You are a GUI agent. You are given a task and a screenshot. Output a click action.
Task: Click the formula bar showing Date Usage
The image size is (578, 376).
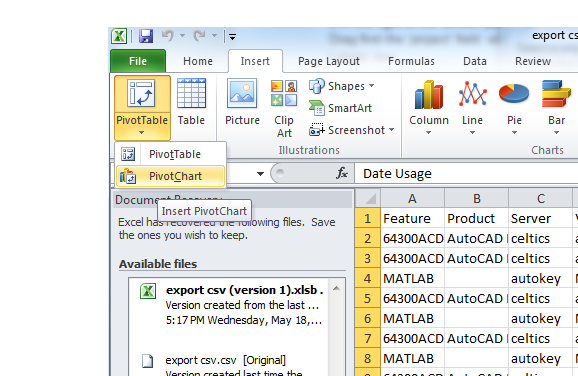tap(466, 173)
